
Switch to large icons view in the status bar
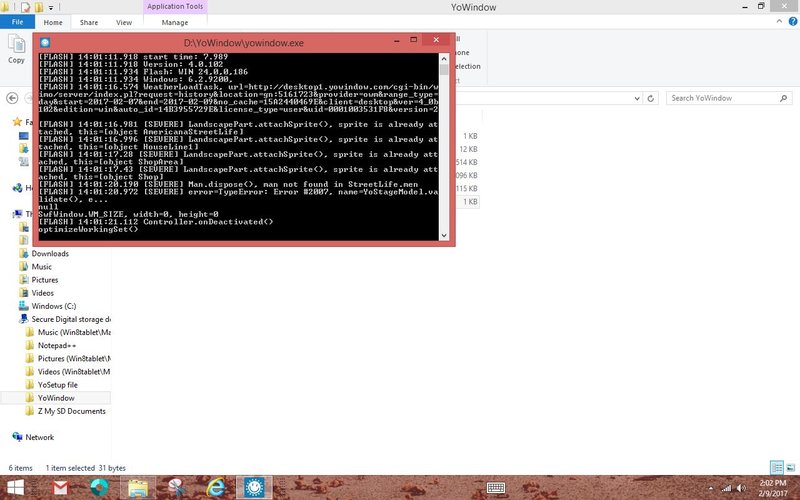[790, 467]
